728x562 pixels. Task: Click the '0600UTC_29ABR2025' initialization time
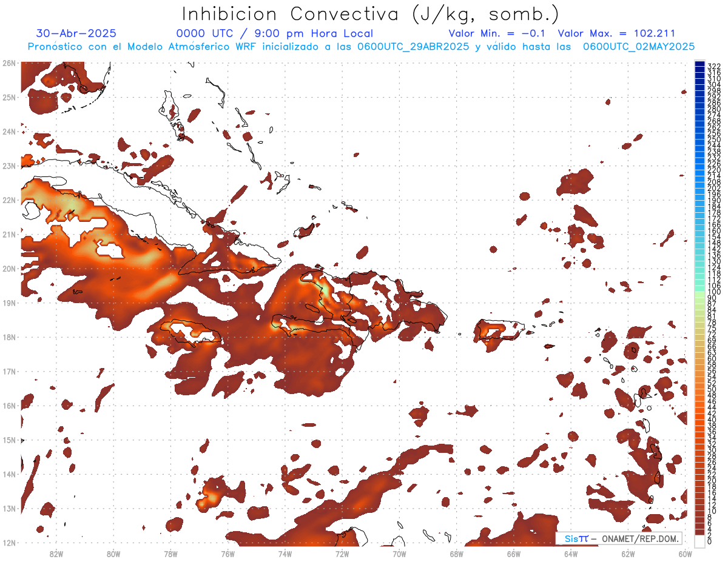[x=413, y=47]
